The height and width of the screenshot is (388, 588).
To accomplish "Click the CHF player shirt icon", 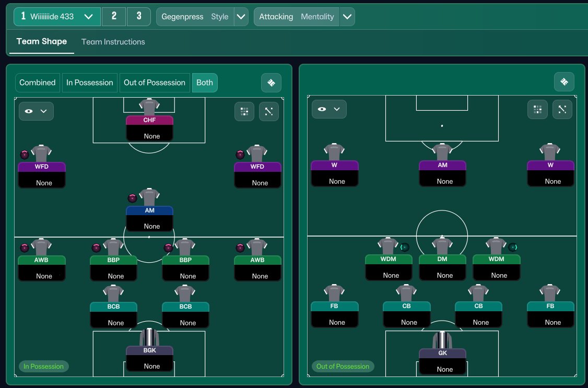I will click(x=149, y=107).
